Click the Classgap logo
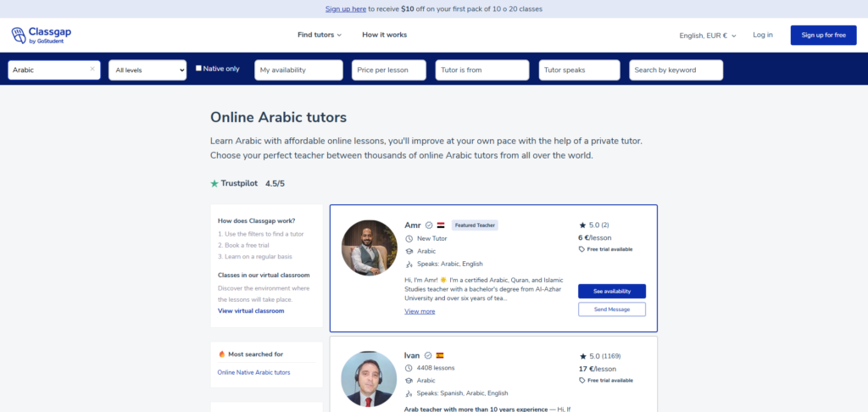 [x=39, y=35]
